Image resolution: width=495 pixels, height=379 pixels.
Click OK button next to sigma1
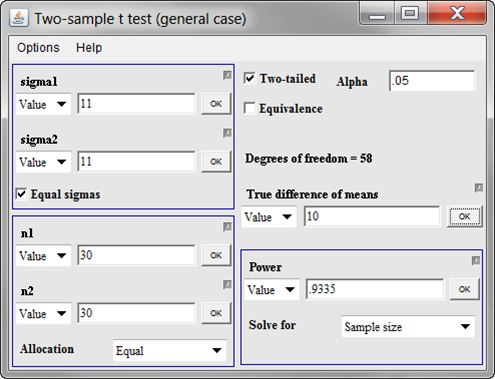click(x=216, y=104)
